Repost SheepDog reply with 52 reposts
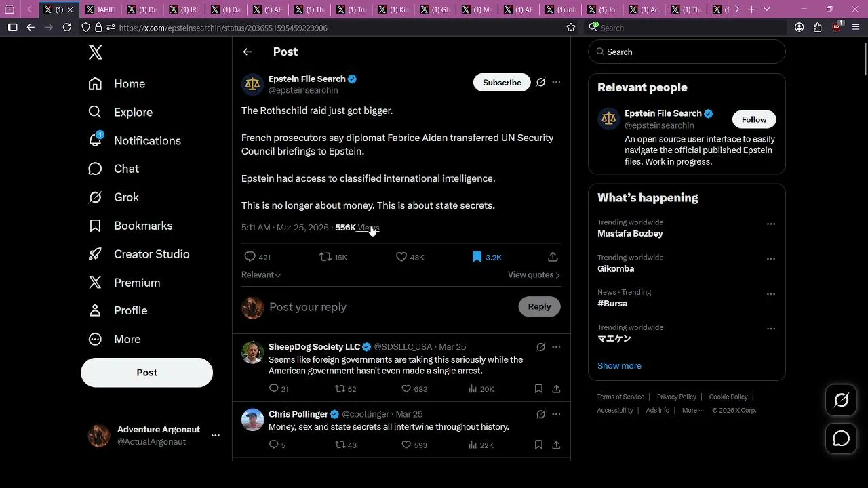 [x=345, y=389]
